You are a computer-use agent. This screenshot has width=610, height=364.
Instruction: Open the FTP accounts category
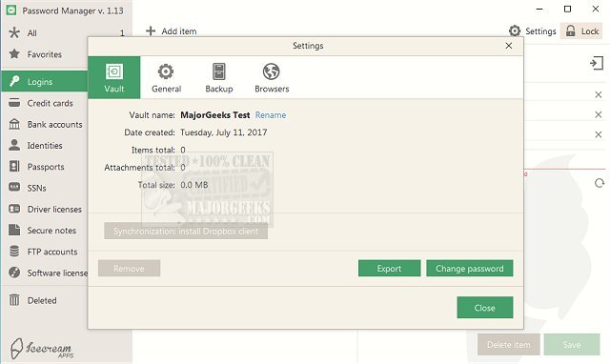coord(45,252)
